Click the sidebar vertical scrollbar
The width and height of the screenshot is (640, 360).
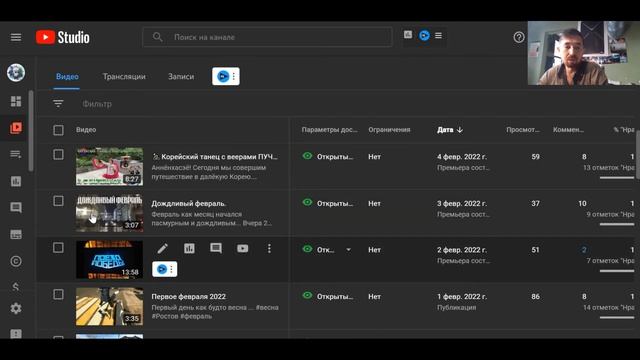point(31,131)
